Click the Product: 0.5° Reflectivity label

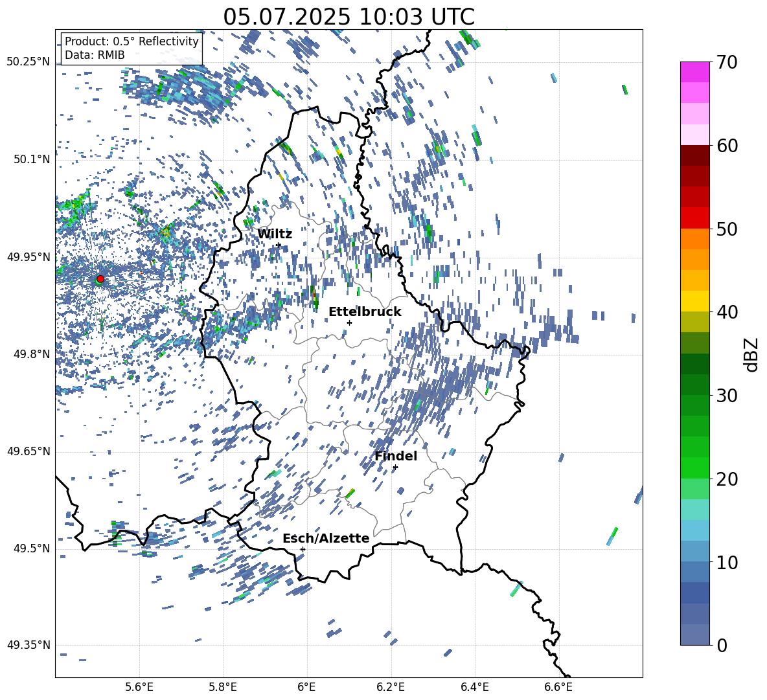[132, 41]
